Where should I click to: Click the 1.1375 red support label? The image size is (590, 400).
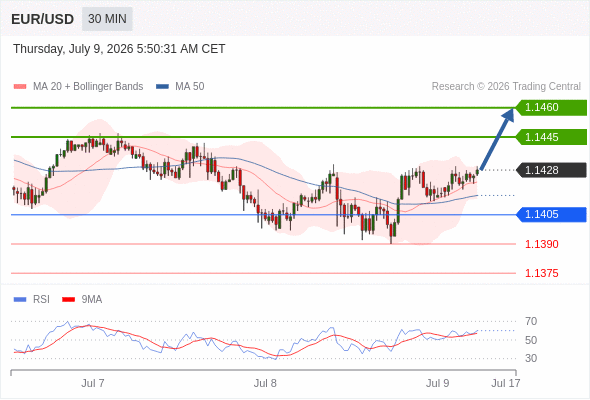(x=541, y=273)
